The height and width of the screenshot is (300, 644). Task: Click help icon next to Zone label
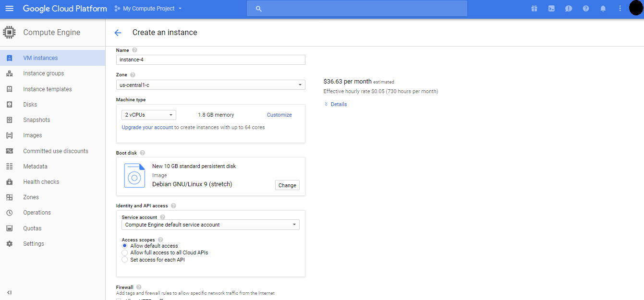(x=133, y=75)
